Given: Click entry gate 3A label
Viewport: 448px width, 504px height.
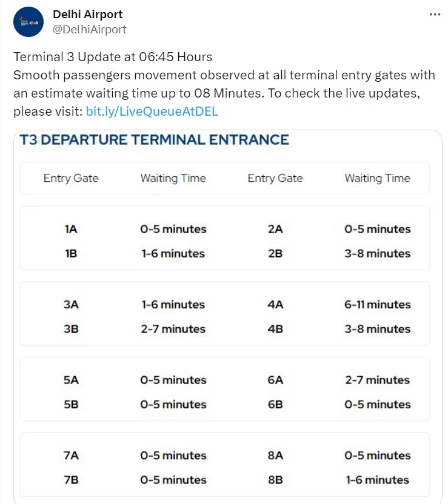Looking at the screenshot, I should pyautogui.click(x=71, y=305).
